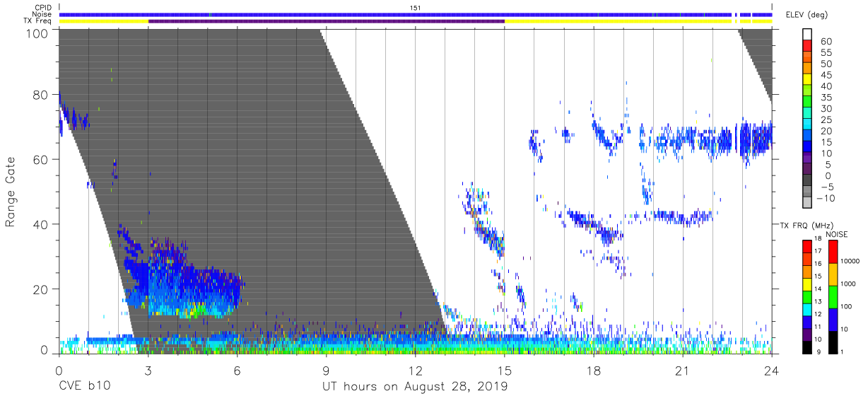Click the 12 hour tick on UT axis
Image resolution: width=868 pixels, height=401 pixels.
tap(415, 370)
